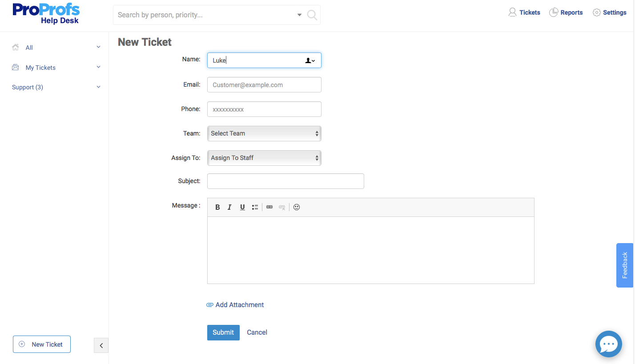Viewport: 635px width, 364px height.
Task: Click the search magnifier icon
Action: 312,15
